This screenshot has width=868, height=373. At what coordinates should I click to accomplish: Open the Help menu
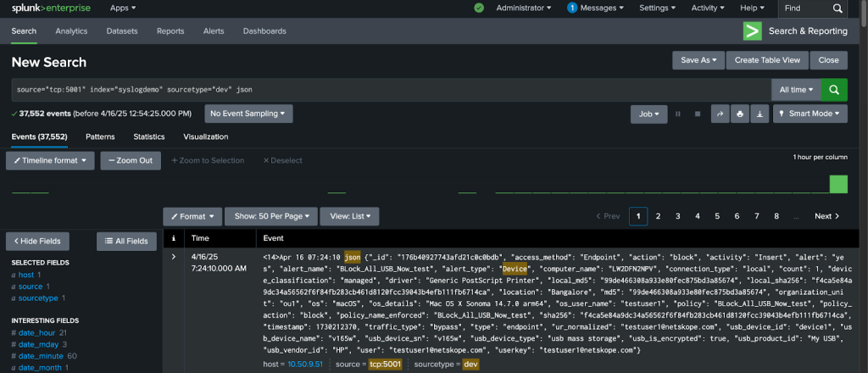(x=753, y=8)
